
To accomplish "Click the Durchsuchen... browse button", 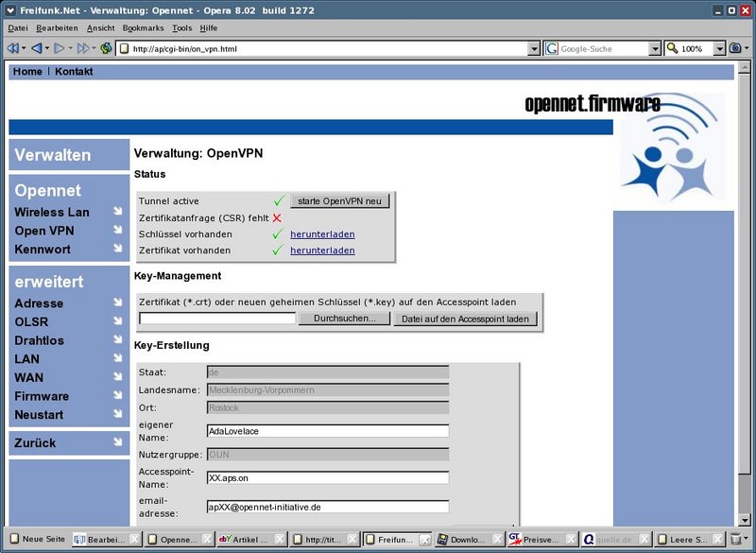I will 344,319.
